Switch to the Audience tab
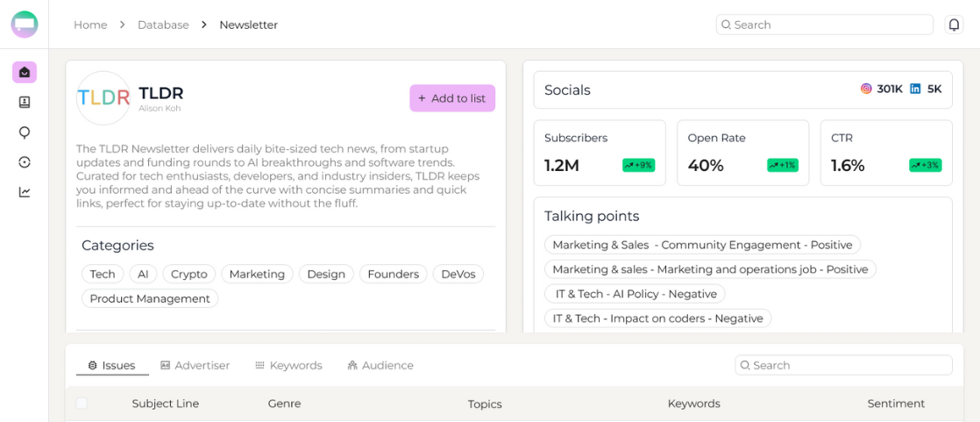The width and height of the screenshot is (980, 422). [x=380, y=366]
